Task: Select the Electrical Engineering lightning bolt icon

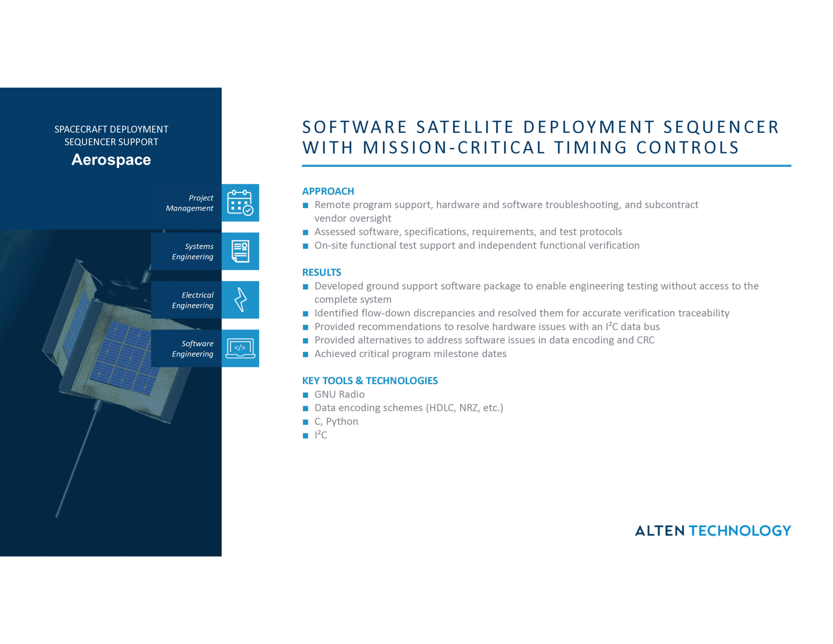Action: 240,300
